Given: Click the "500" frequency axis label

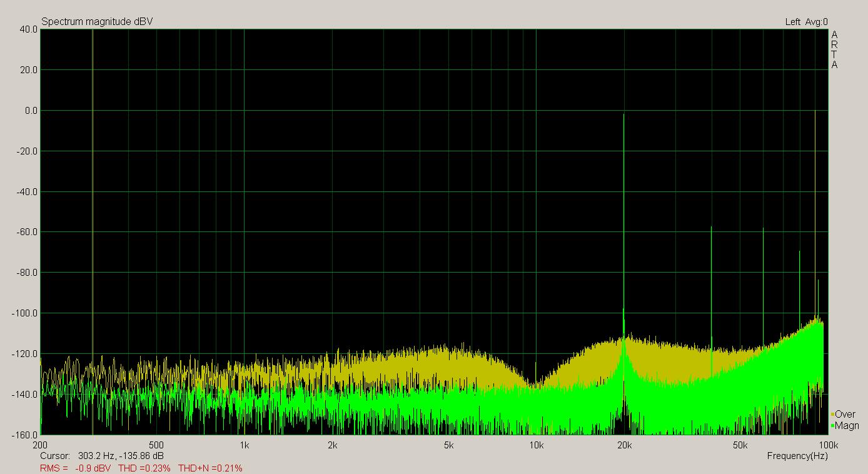Looking at the screenshot, I should [x=156, y=445].
